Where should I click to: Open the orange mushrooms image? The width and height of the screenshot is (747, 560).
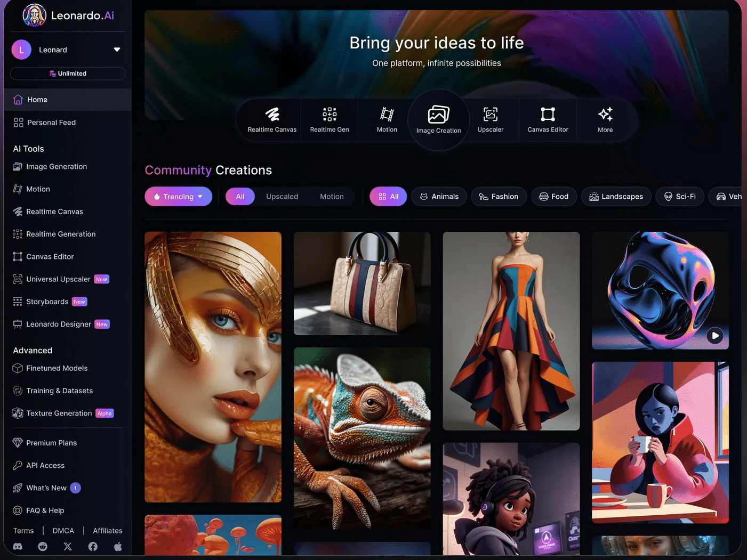pos(213,535)
